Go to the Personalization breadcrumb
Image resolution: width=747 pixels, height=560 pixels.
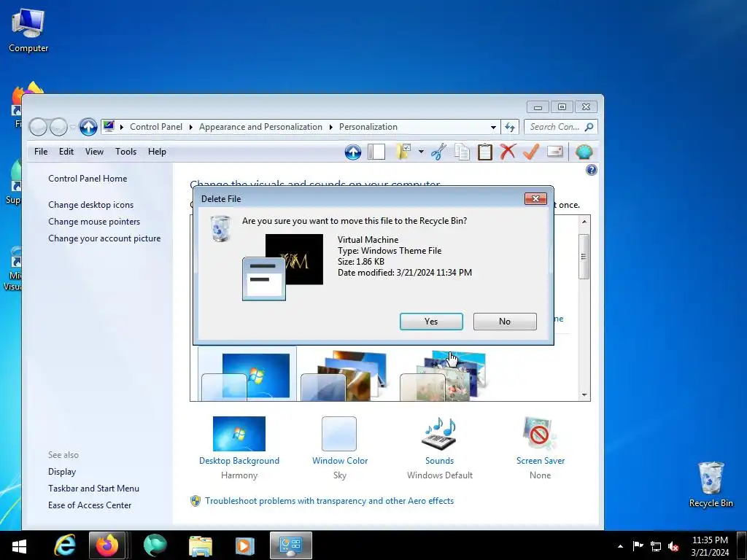coord(368,127)
